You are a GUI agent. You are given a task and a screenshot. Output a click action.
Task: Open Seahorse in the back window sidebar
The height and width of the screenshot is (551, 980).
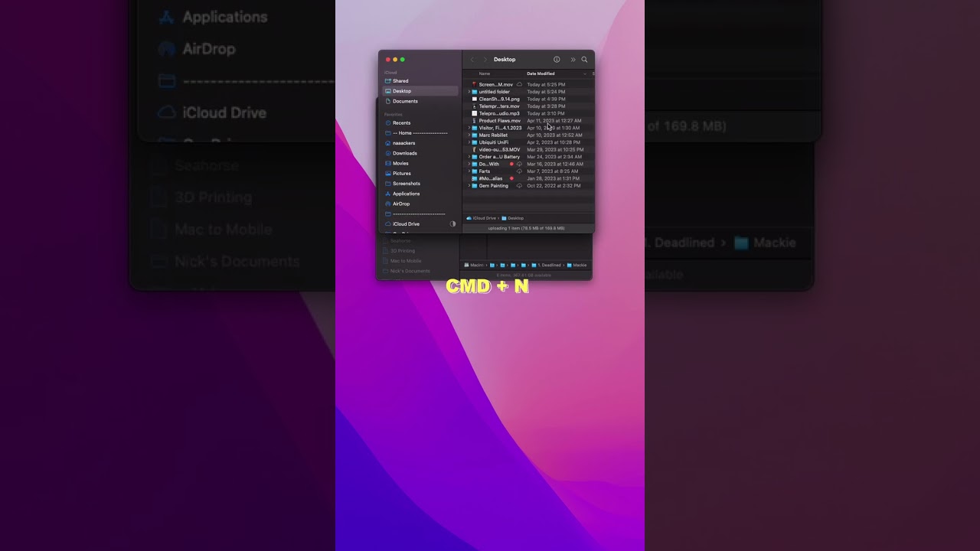tap(401, 241)
